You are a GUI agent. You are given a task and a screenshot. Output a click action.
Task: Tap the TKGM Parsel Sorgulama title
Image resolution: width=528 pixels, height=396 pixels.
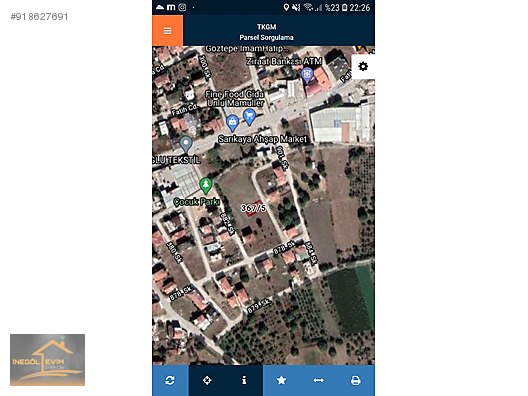tap(266, 32)
